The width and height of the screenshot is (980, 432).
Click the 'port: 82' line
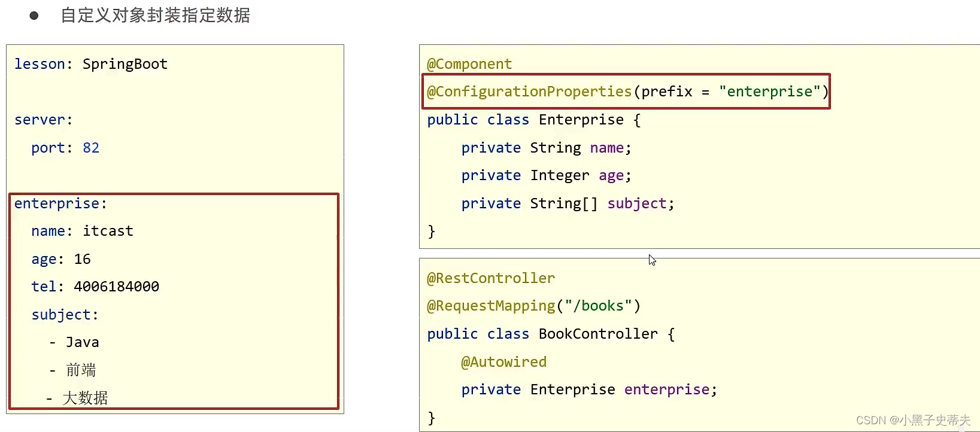coord(65,148)
